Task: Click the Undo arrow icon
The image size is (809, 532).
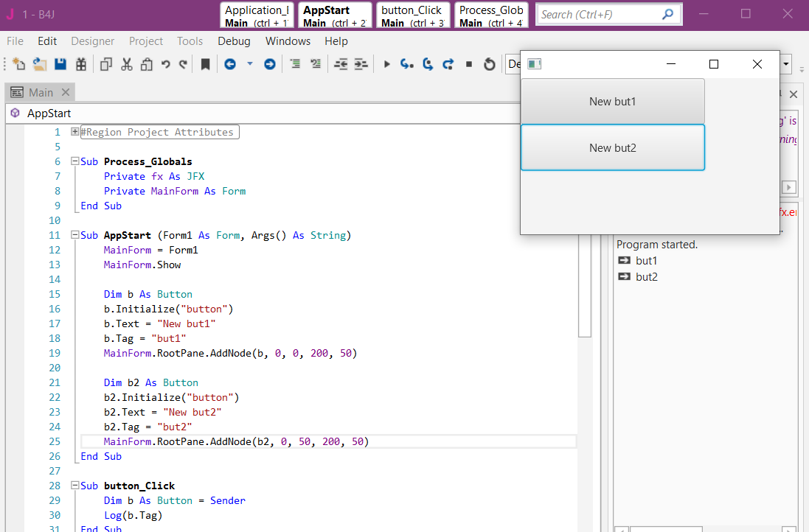Action: (166, 65)
